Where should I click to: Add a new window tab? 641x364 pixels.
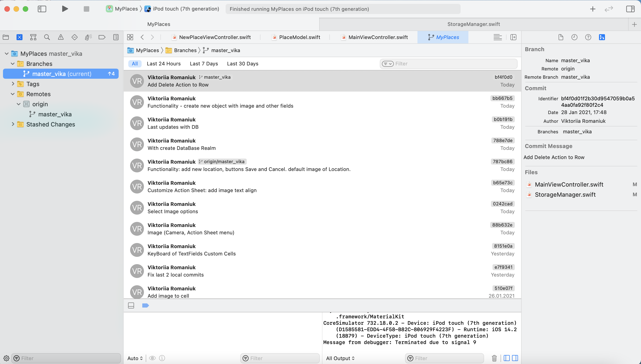point(634,24)
